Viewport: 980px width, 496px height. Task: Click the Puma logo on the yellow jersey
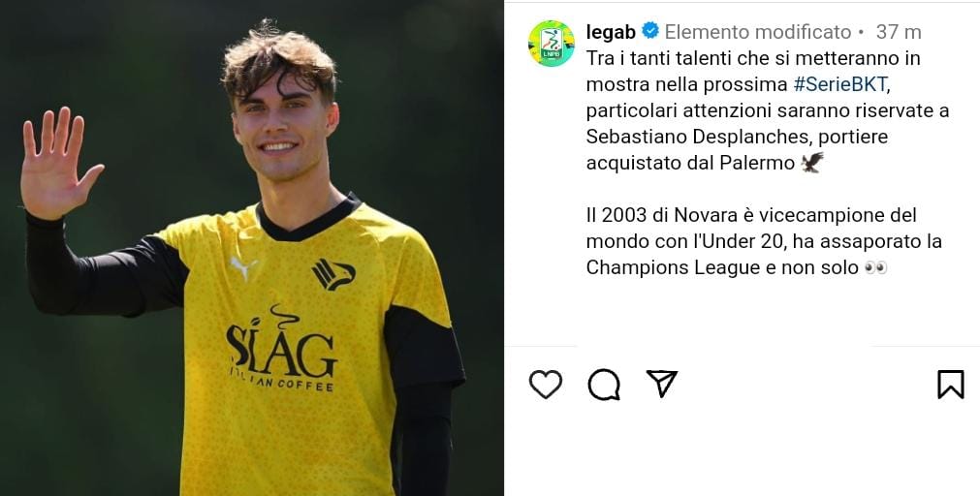click(243, 267)
